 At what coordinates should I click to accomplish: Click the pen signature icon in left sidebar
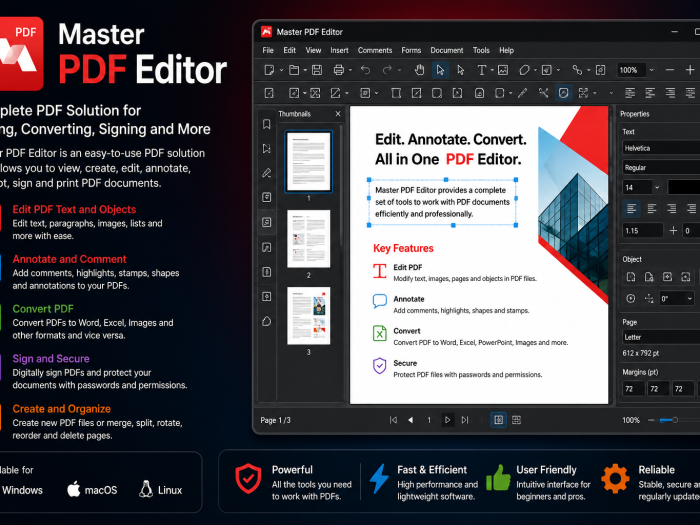pyautogui.click(x=267, y=173)
